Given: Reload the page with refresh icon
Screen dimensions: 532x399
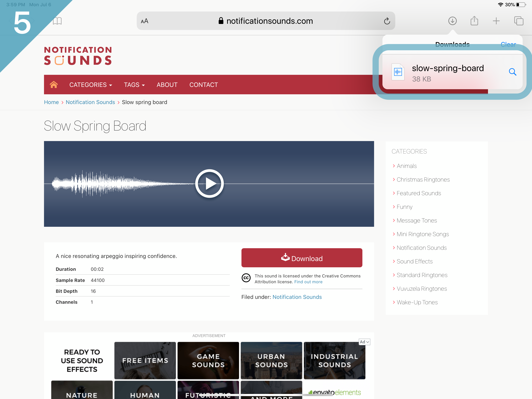Looking at the screenshot, I should [387, 21].
